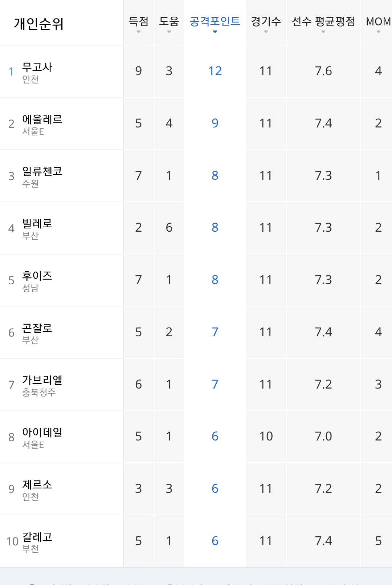
Task: Sort by the MOM column header
Action: tap(378, 22)
